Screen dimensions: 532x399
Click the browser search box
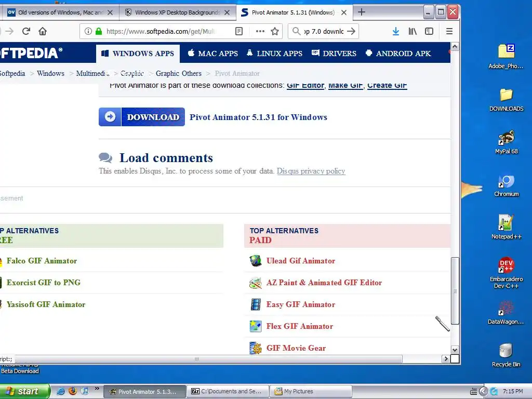[323, 31]
